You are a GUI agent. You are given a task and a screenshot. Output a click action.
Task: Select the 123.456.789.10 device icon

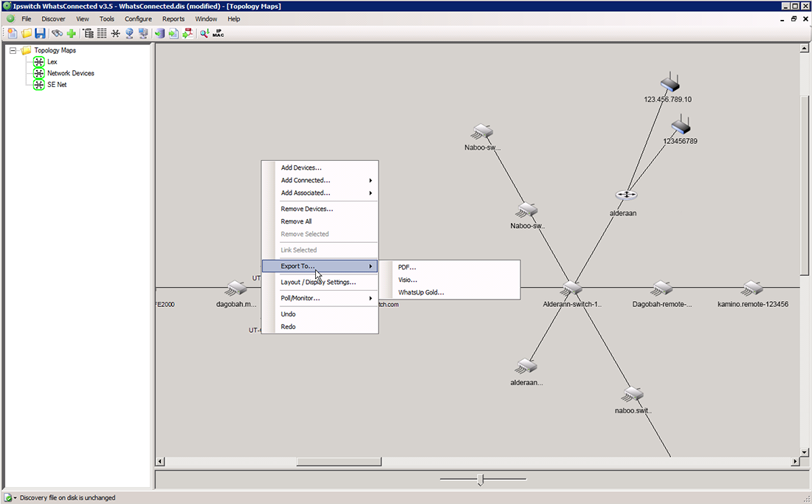670,82
